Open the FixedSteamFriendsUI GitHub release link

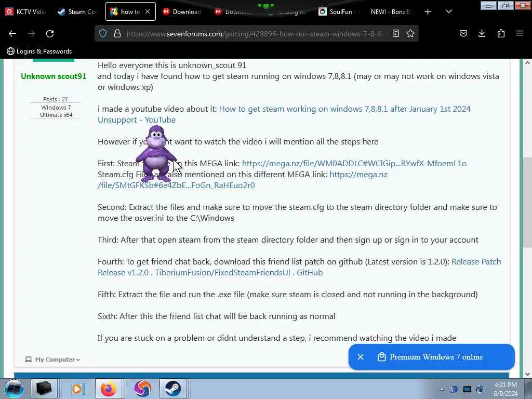point(299,267)
